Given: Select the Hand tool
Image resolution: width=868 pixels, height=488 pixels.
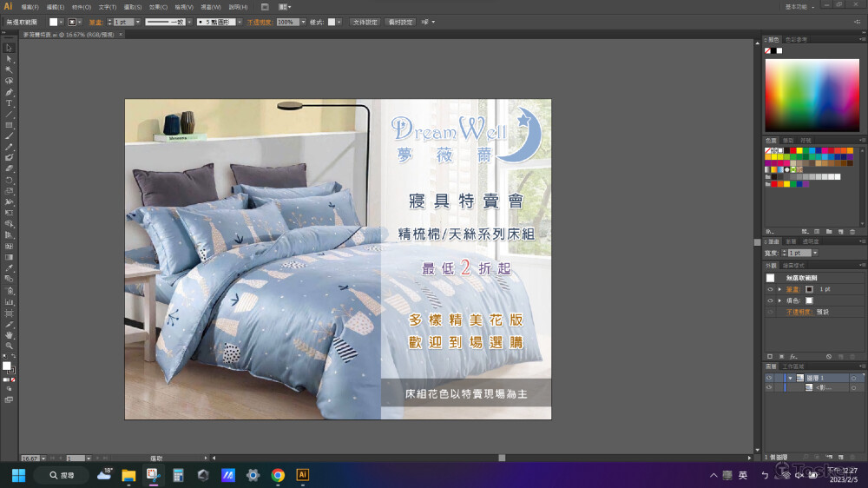Looking at the screenshot, I should [x=9, y=334].
